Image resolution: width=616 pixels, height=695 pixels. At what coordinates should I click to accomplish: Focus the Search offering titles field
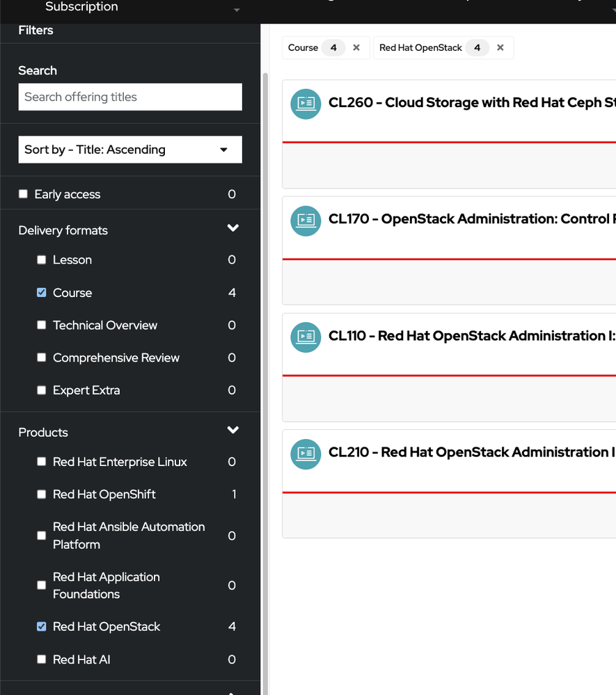tap(130, 97)
